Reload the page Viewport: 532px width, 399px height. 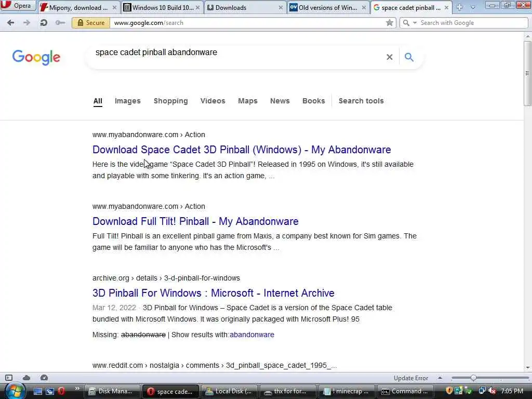point(44,23)
